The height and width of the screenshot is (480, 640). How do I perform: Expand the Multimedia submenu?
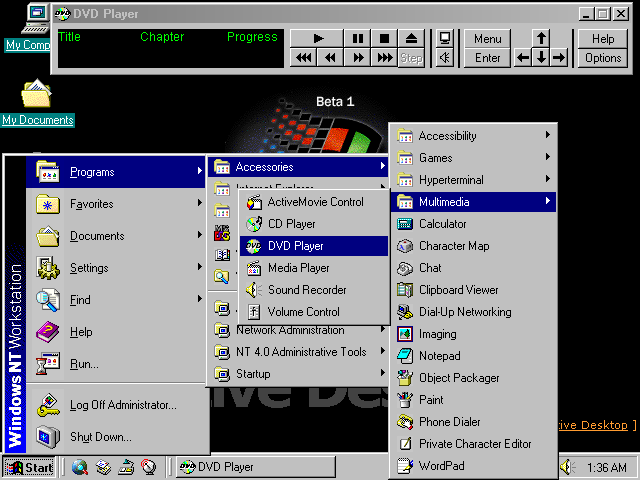[x=473, y=202]
